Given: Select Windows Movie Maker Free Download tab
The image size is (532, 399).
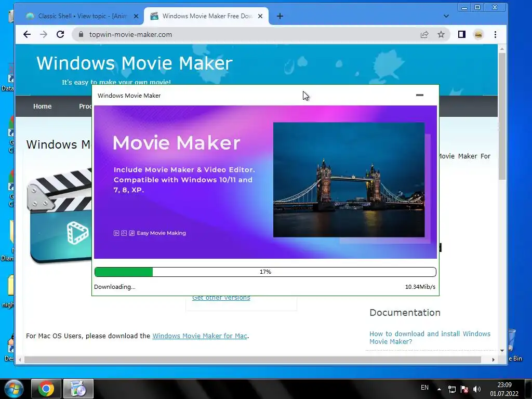Looking at the screenshot, I should (x=206, y=16).
